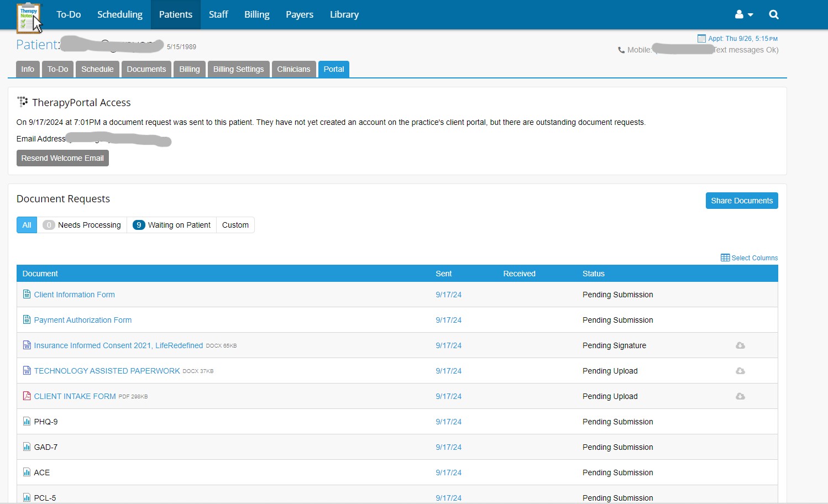Click the Word file icon for TECHNOLOGY ASSISTED PAPERWORK
Screen dimensions: 828x504
[27, 370]
